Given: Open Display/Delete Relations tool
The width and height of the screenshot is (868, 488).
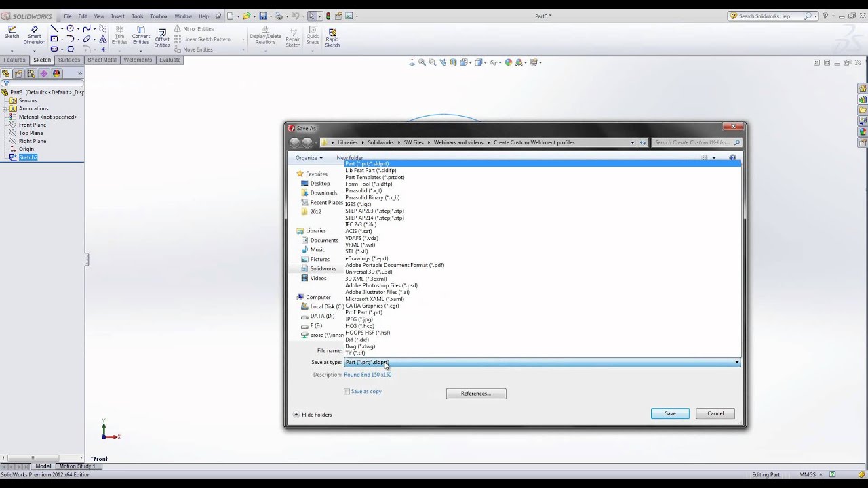Looking at the screenshot, I should (x=265, y=35).
